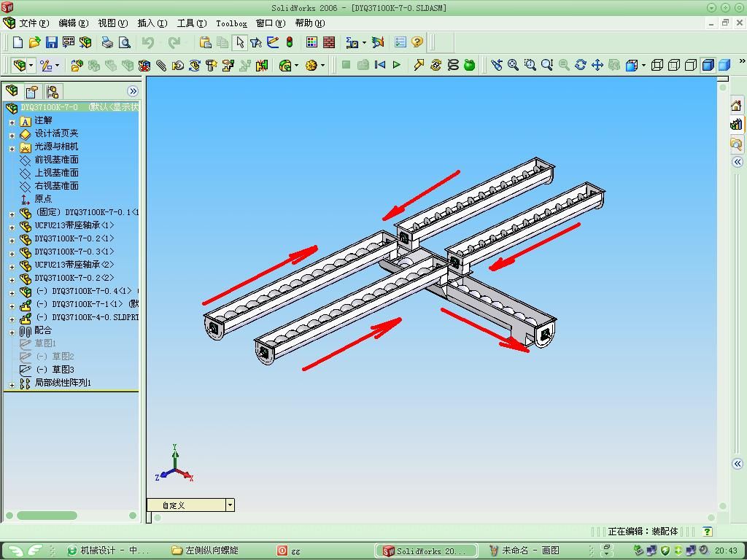The width and height of the screenshot is (747, 560).
Task: Click the Rebuild traffic light icon
Action: click(290, 42)
